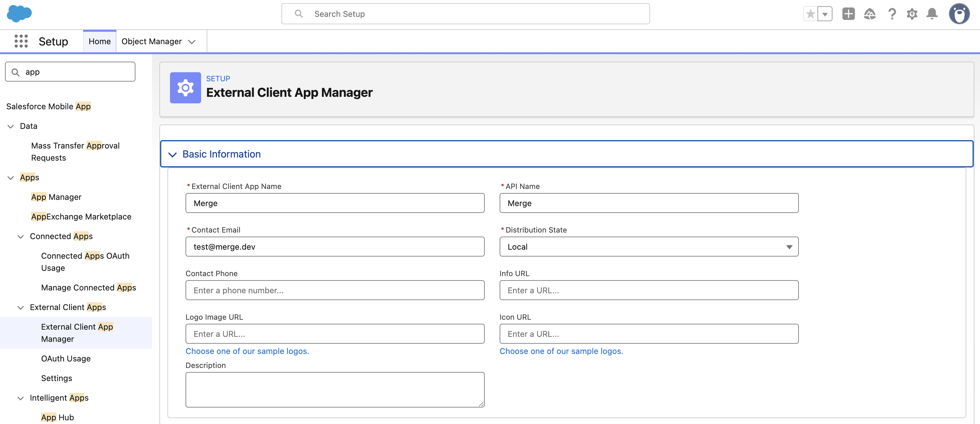
Task: Click the Quick Find magnifier icon
Action: (16, 72)
